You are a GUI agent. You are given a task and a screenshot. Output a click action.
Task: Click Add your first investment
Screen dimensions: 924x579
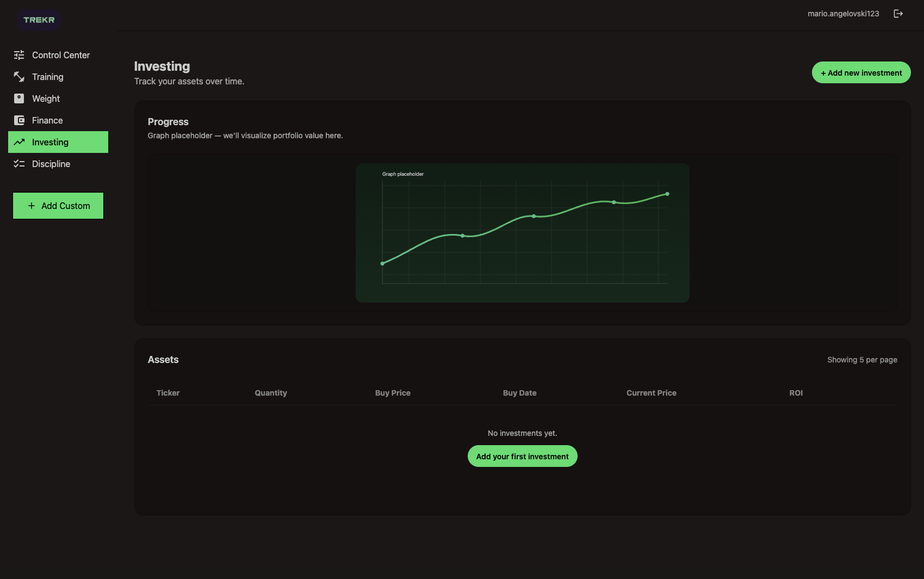(x=522, y=456)
